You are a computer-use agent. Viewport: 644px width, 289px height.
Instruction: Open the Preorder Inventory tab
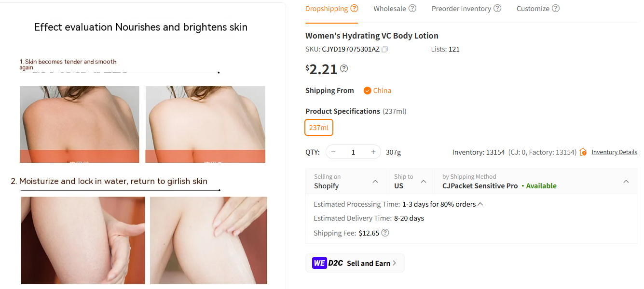461,8
